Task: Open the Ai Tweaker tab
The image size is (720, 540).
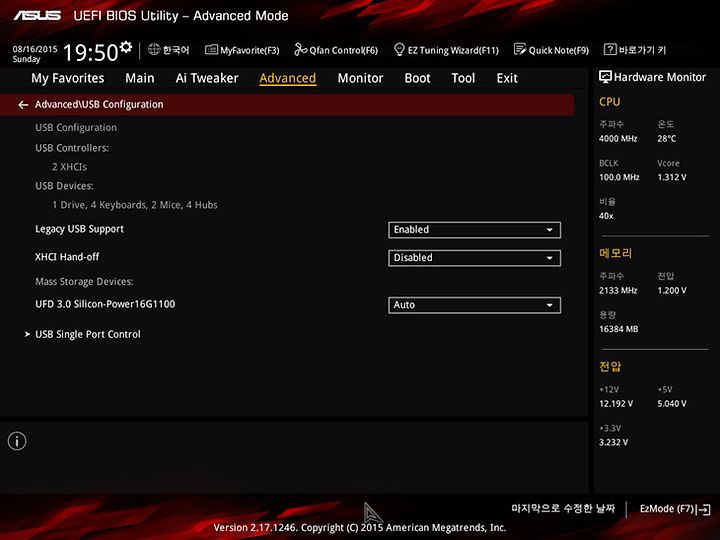Action: [x=207, y=78]
